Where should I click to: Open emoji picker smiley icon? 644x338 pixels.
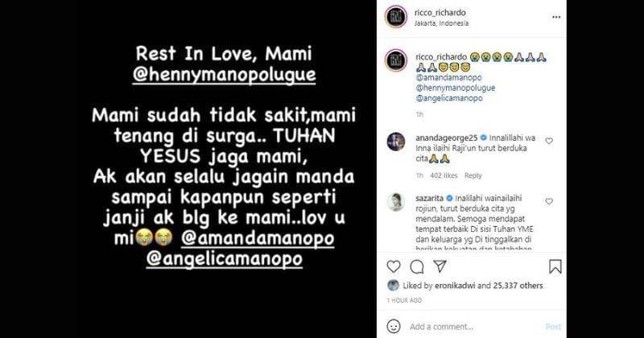pos(394,327)
